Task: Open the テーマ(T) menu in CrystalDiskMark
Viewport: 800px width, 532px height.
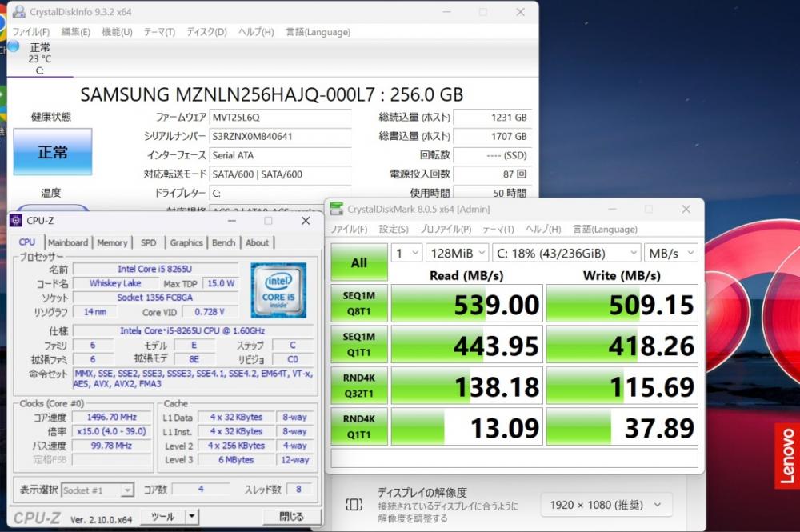Action: (498, 229)
